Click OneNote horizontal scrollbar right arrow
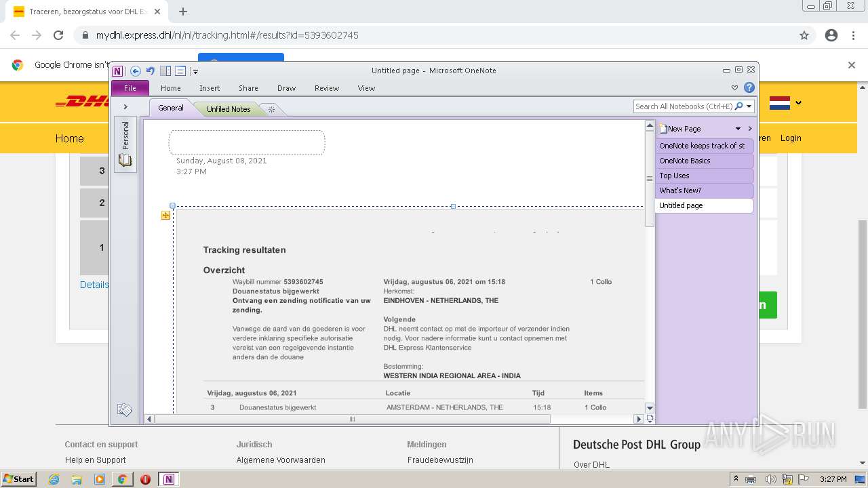The height and width of the screenshot is (488, 868). coord(638,419)
